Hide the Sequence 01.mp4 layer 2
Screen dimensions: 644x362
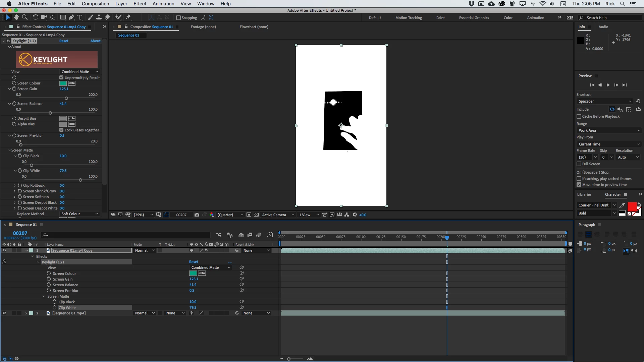4,313
